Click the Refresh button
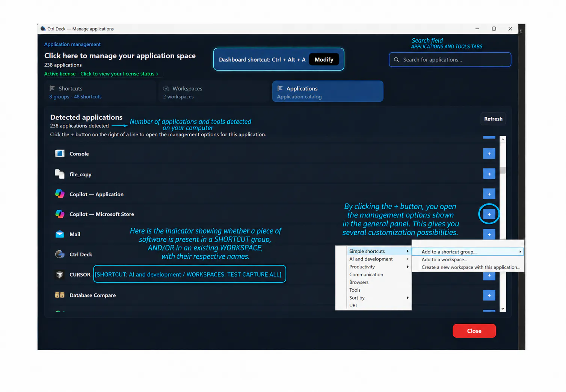 (493, 119)
